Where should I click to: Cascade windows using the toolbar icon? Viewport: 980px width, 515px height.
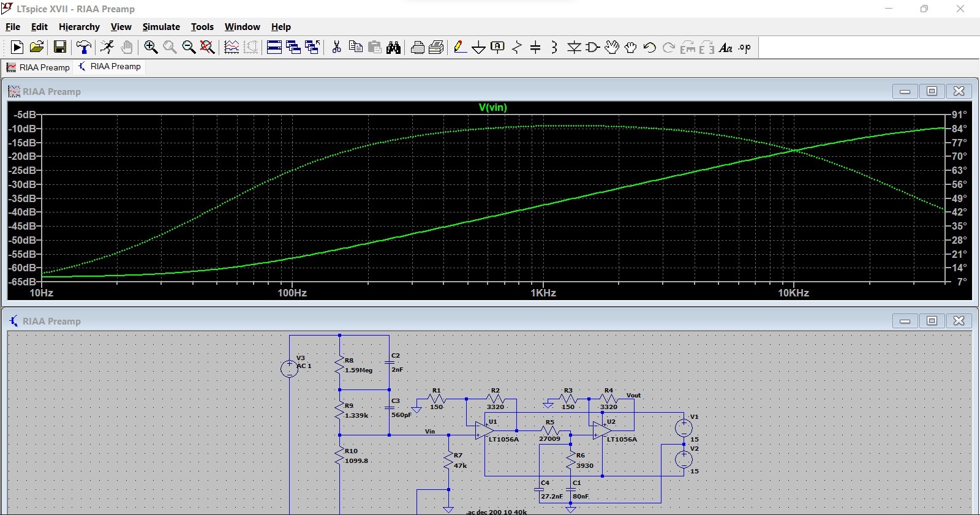[293, 47]
